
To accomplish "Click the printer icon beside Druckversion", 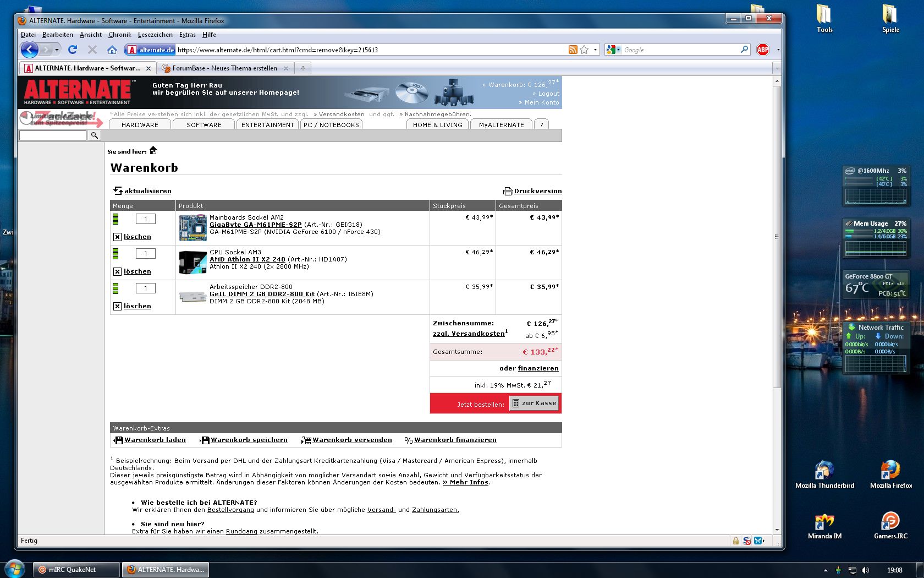I will 508,192.
